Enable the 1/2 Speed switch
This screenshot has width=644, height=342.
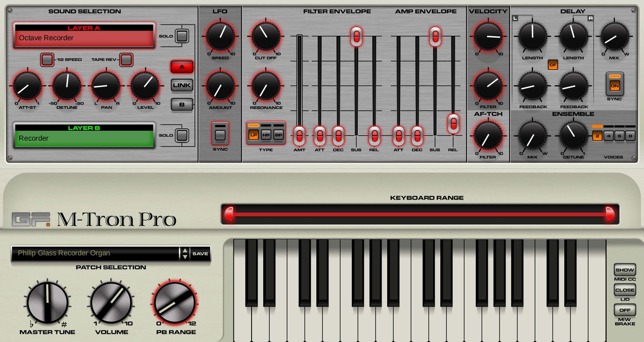(x=47, y=60)
